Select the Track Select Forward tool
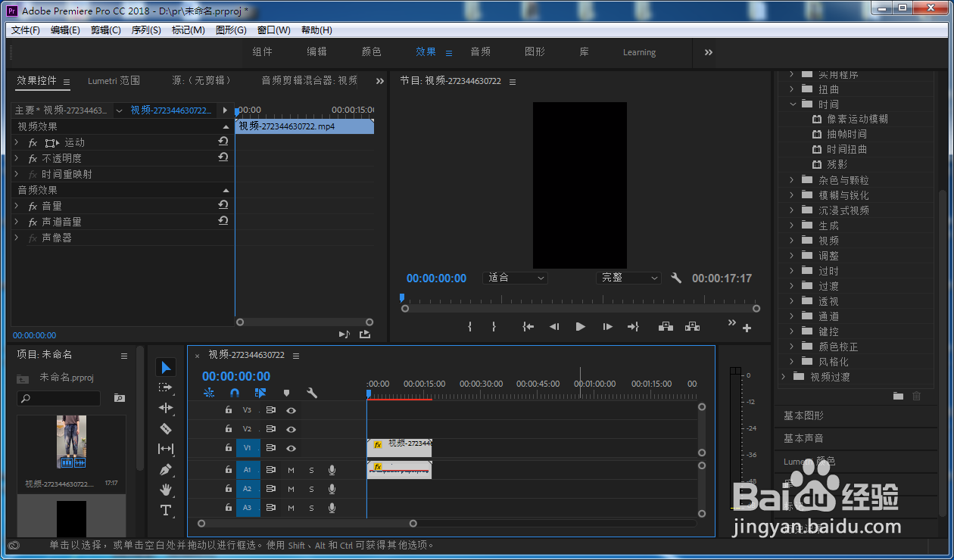Image resolution: width=954 pixels, height=560 pixels. [166, 387]
